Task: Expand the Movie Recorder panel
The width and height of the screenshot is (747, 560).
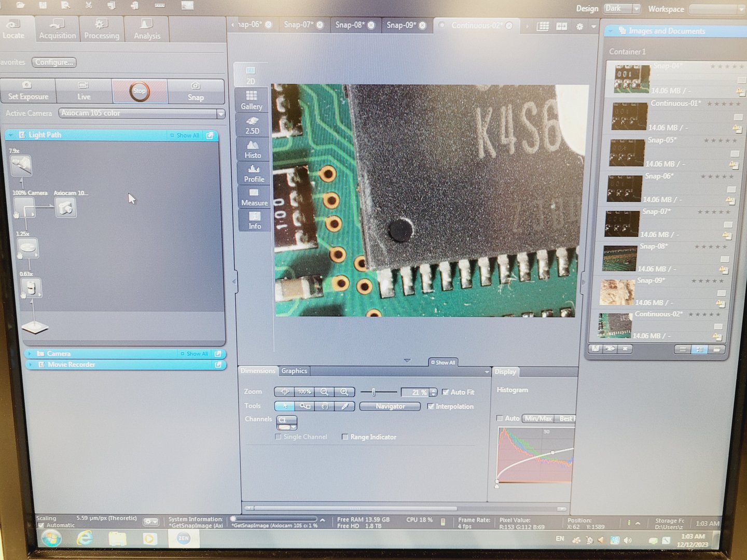Action: pyautogui.click(x=31, y=365)
